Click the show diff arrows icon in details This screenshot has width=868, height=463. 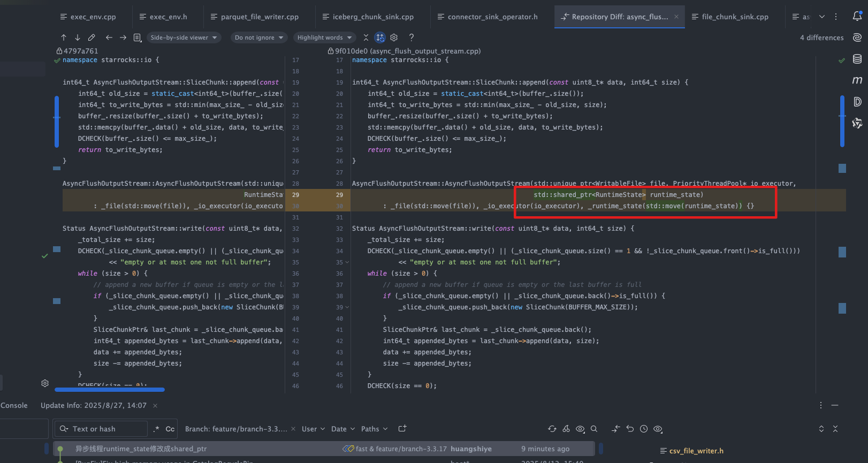(x=616, y=429)
